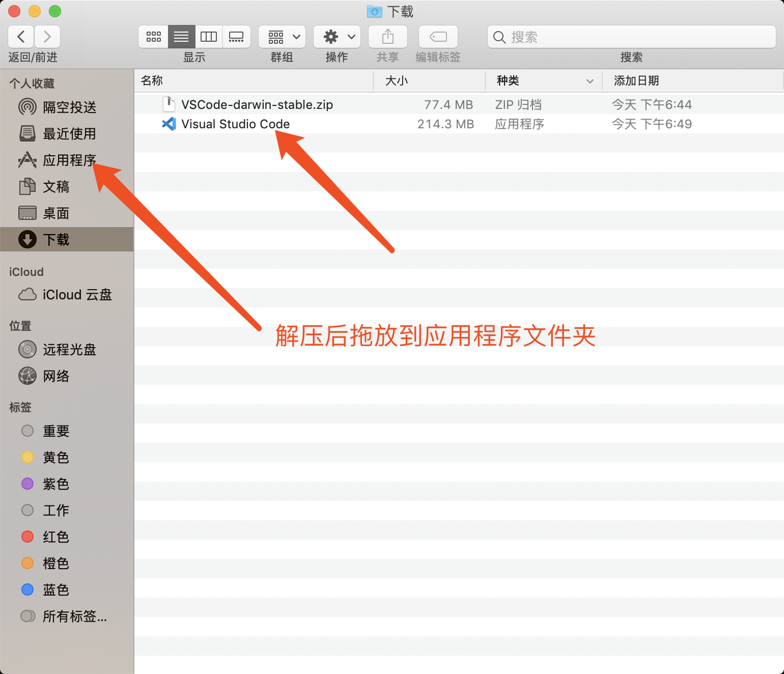The height and width of the screenshot is (674, 784).
Task: Go back with the left chevron button
Action: tap(21, 37)
